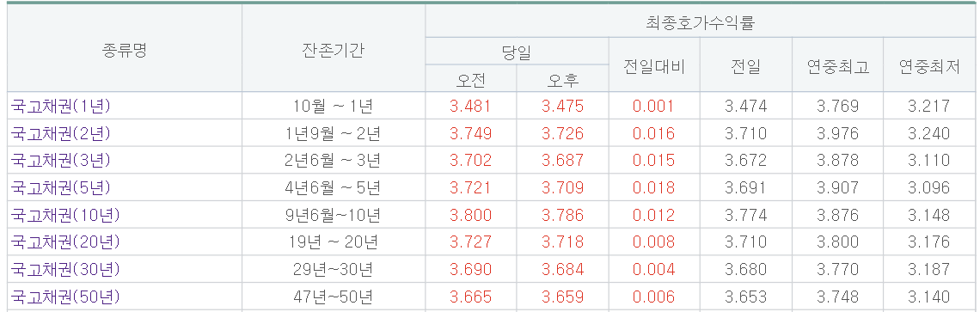Click morning yield 3.727
This screenshot has width=980, height=312.
coord(470,242)
